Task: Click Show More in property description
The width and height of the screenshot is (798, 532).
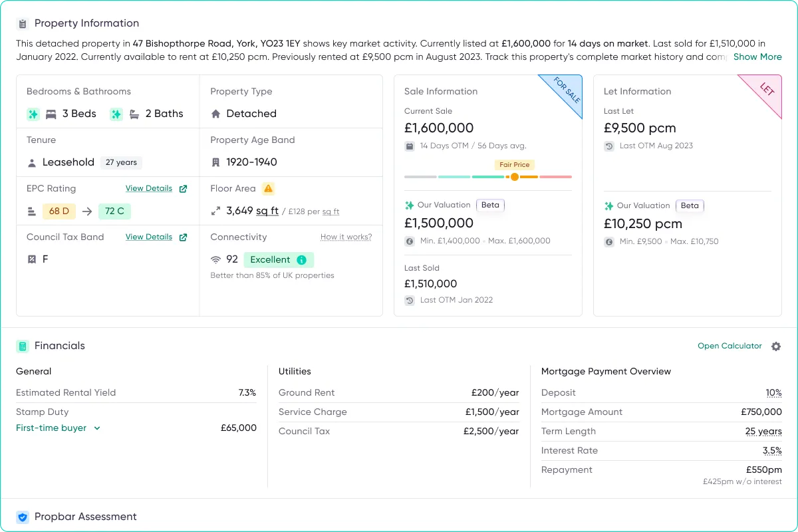Action: 757,57
